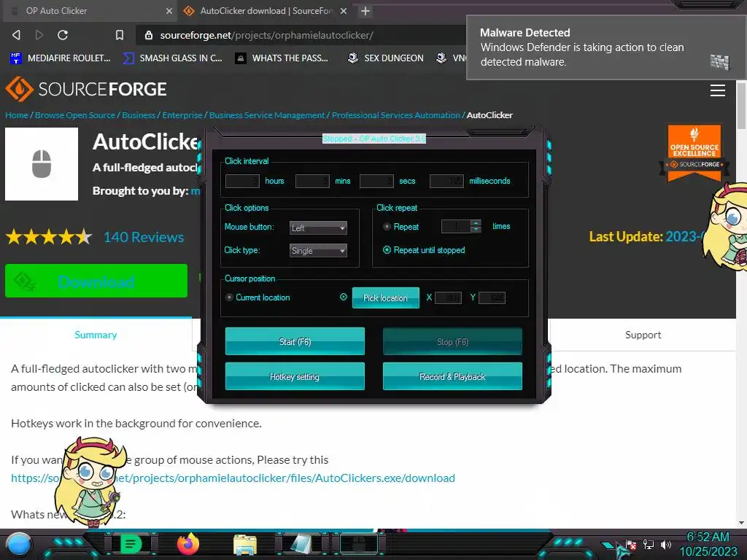747x560 pixels.
Task: Close the OP Auto Clicker browser tab
Action: click(169, 11)
